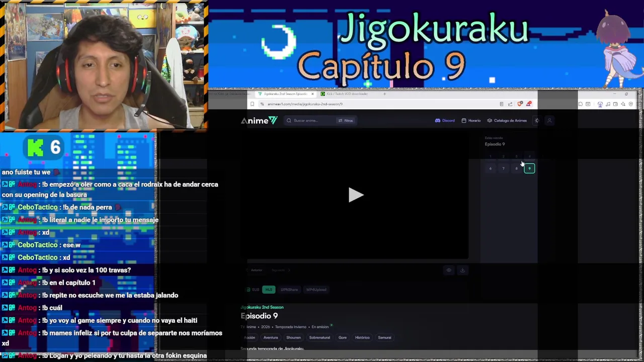Open the site settings icon beside URL
This screenshot has width=644, height=362.
click(x=262, y=104)
